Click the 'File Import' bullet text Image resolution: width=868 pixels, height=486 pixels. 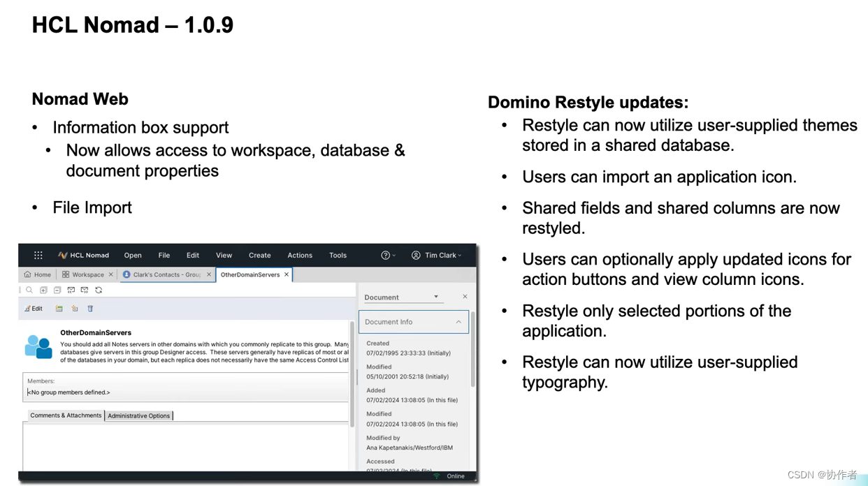(92, 207)
